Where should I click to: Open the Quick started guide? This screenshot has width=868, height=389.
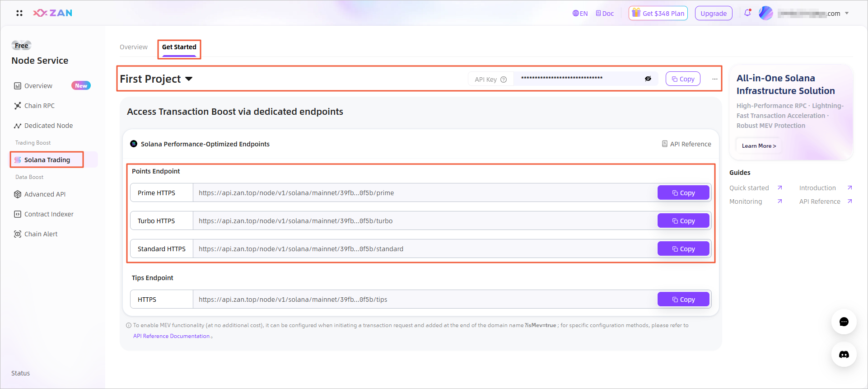pyautogui.click(x=756, y=188)
